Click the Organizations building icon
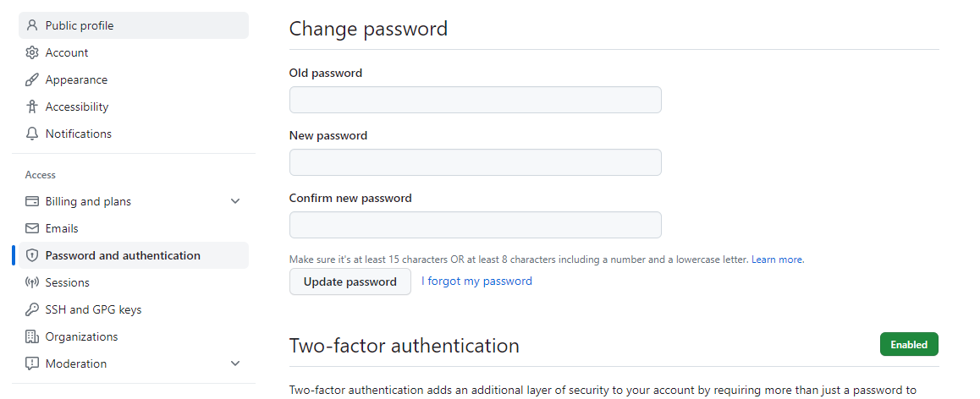This screenshot has width=980, height=399. pos(32,336)
